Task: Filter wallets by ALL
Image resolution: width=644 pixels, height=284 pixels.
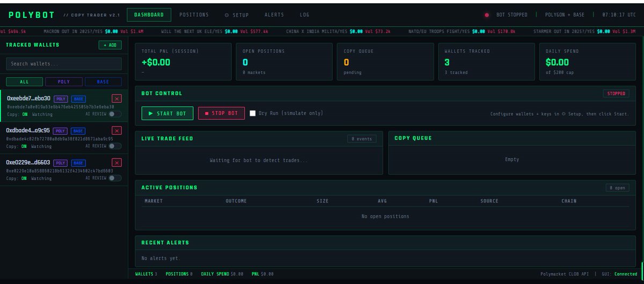Action: coord(25,82)
